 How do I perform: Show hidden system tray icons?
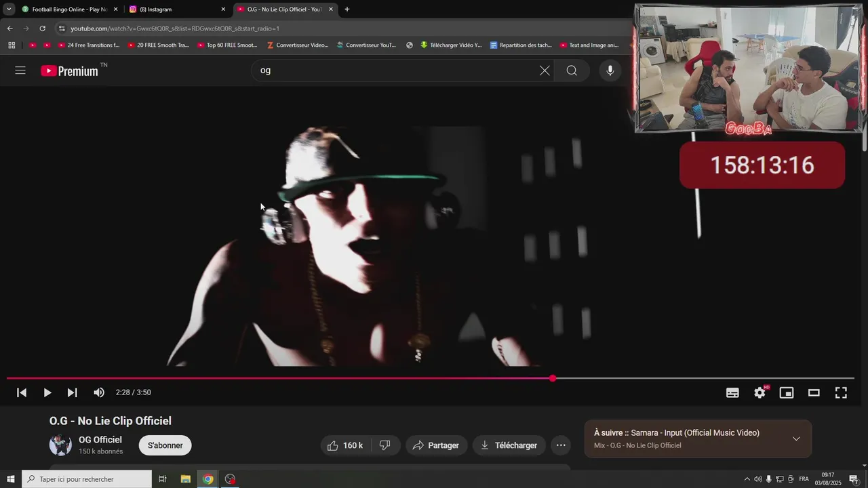[747, 479]
